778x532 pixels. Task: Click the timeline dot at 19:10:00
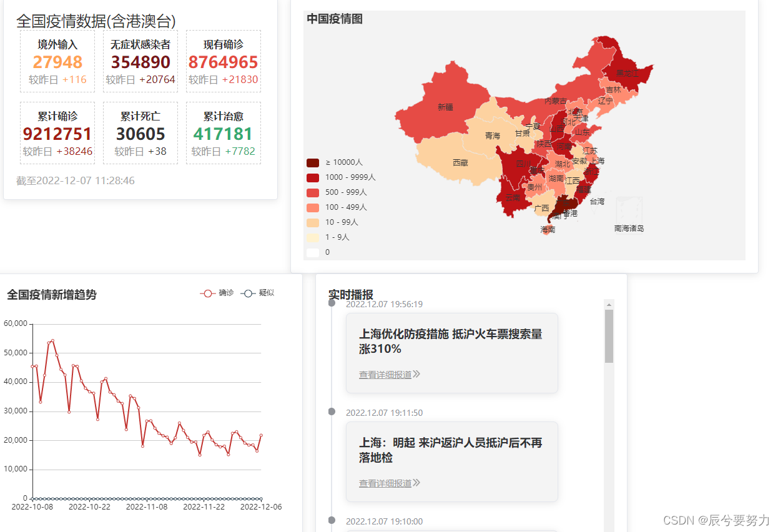click(332, 520)
